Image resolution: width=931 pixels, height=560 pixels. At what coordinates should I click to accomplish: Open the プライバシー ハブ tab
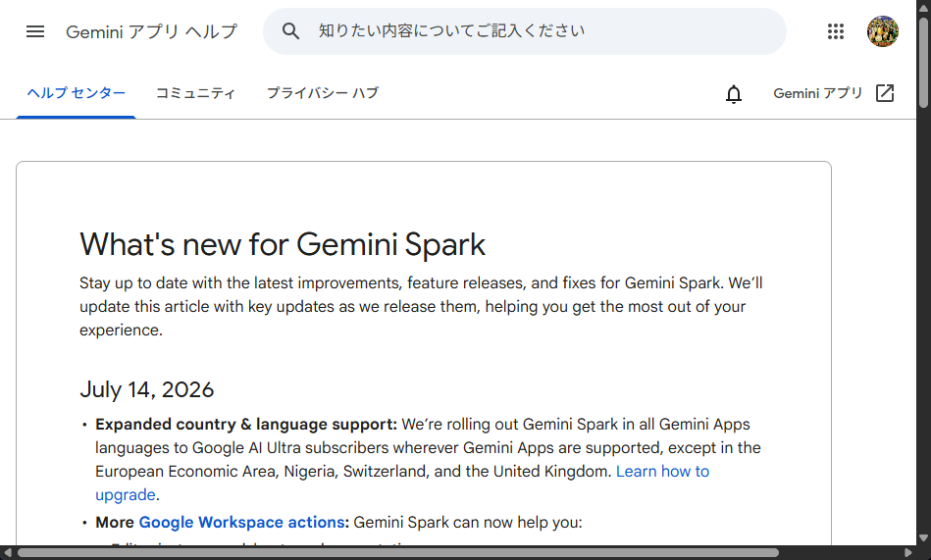point(323,93)
